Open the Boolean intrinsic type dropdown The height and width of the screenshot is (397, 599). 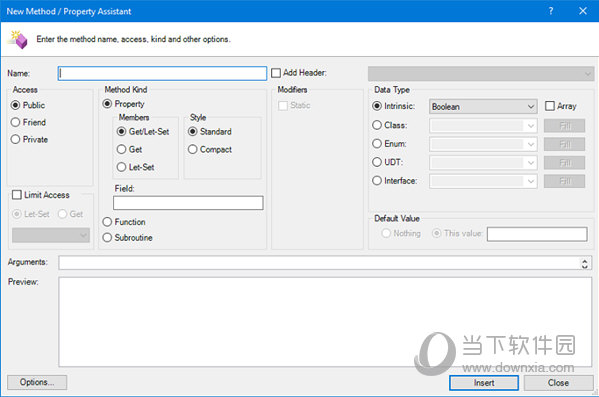483,107
